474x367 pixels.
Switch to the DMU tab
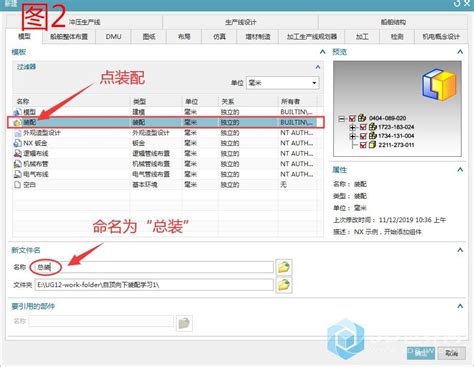(113, 37)
